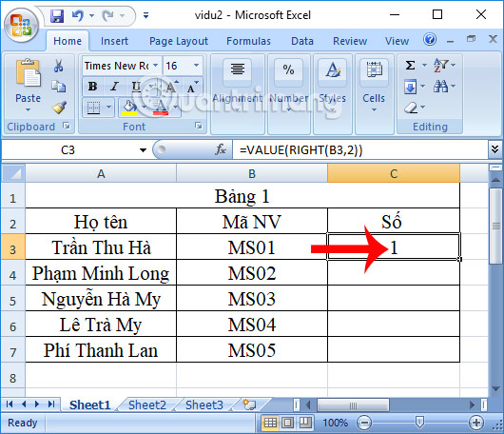This screenshot has width=504, height=434.
Task: Open the Clipboard dialog launcher
Action: [x=67, y=126]
